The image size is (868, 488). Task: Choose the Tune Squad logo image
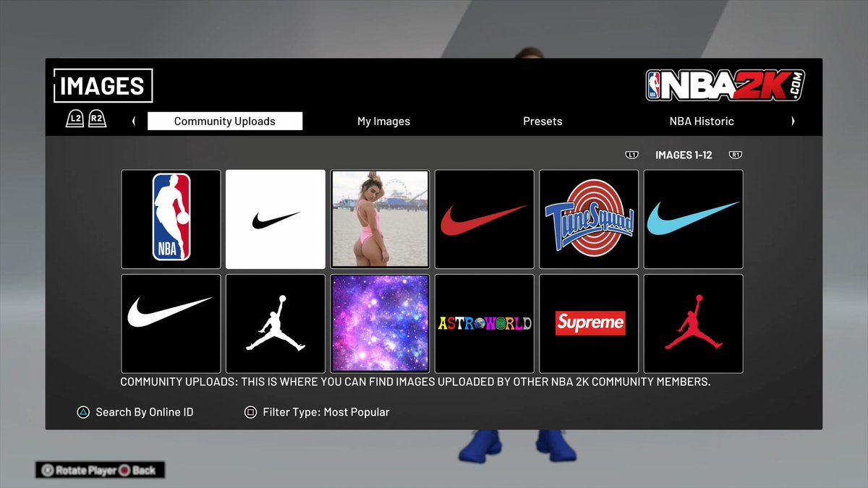point(589,220)
